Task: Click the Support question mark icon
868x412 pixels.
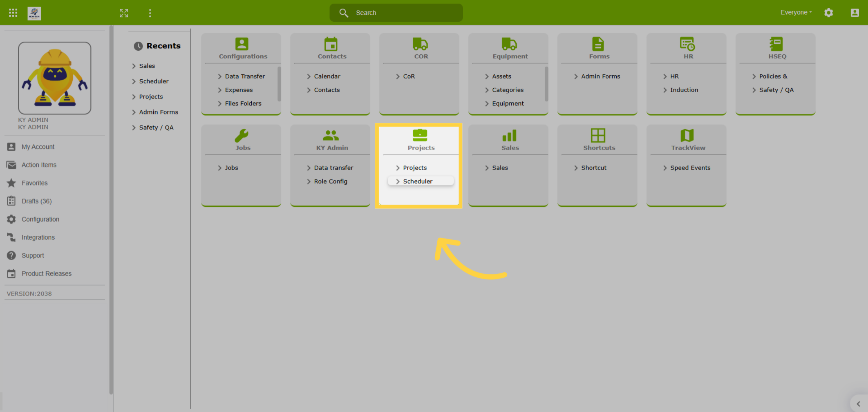Action: [x=11, y=255]
